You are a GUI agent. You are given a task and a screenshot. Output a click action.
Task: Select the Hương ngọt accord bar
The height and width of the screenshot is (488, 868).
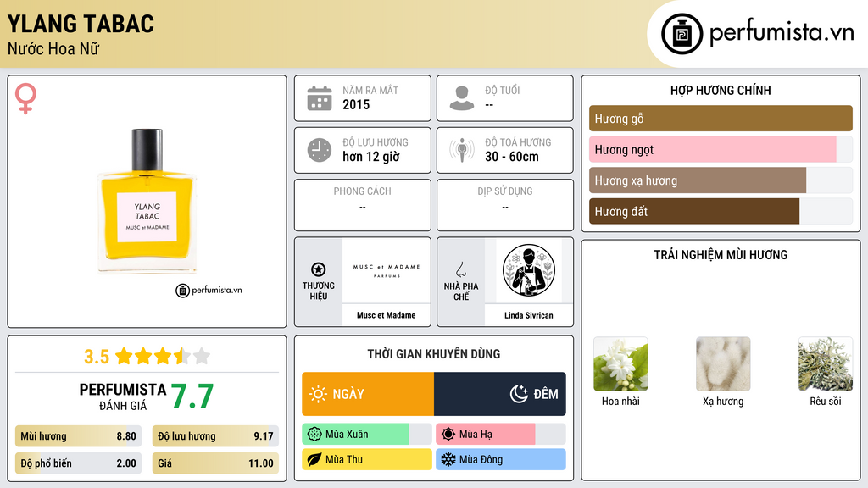(721, 149)
